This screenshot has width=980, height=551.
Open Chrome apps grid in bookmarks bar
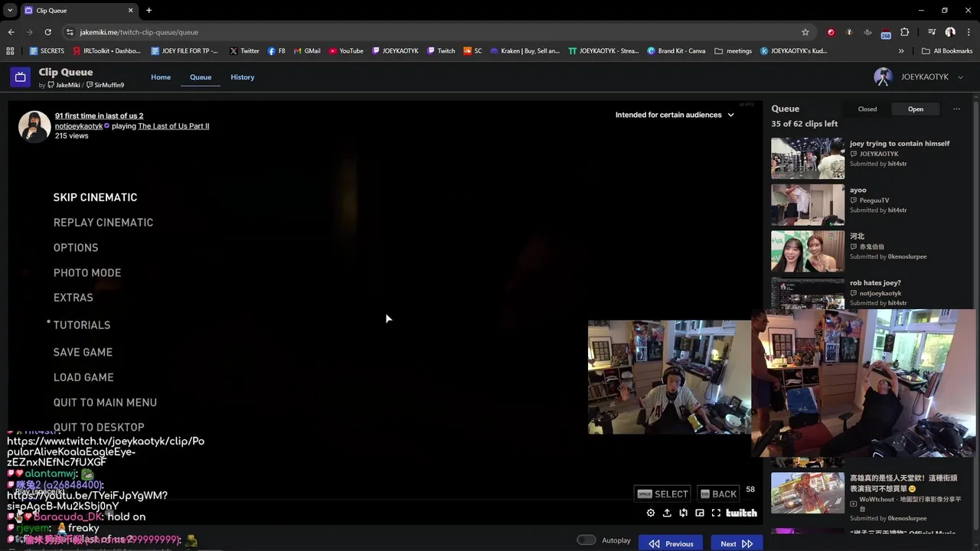click(10, 51)
